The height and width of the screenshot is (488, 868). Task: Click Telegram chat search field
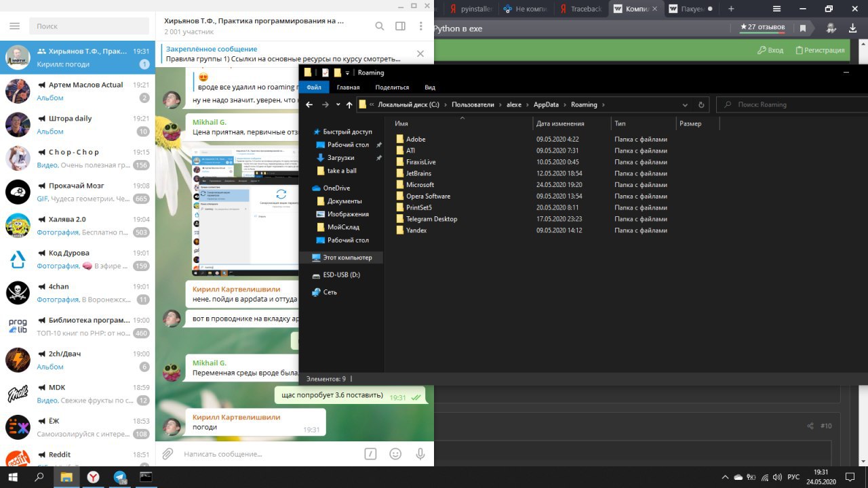tap(89, 26)
